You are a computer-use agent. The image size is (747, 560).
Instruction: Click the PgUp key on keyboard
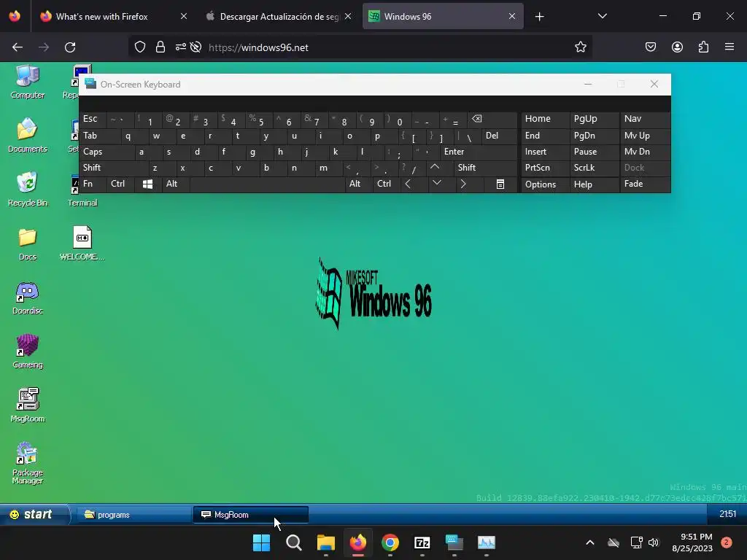pyautogui.click(x=594, y=119)
